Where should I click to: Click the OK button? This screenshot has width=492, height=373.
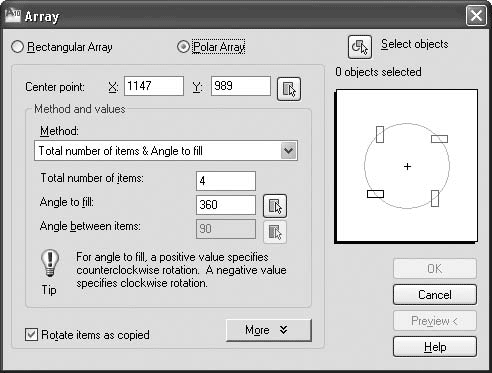pyautogui.click(x=435, y=268)
